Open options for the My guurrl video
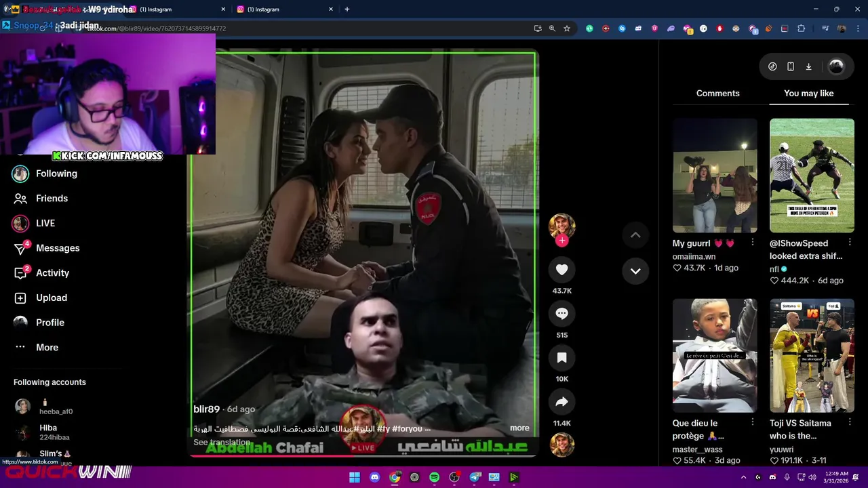The height and width of the screenshot is (488, 868). (x=752, y=242)
